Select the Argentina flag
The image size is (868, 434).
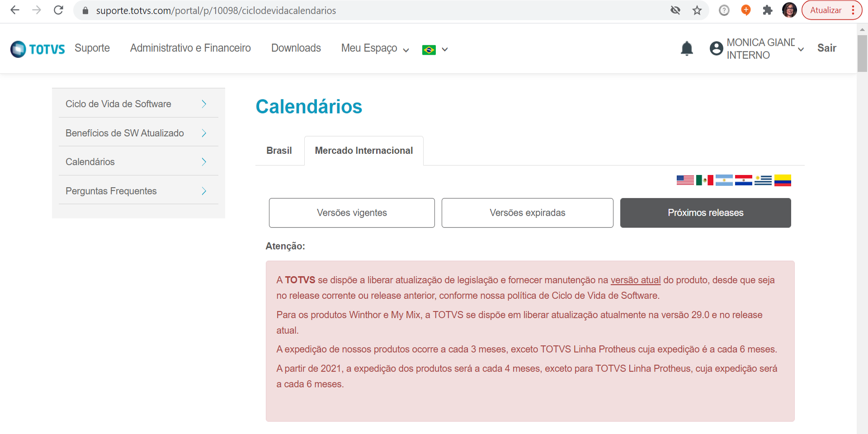724,180
